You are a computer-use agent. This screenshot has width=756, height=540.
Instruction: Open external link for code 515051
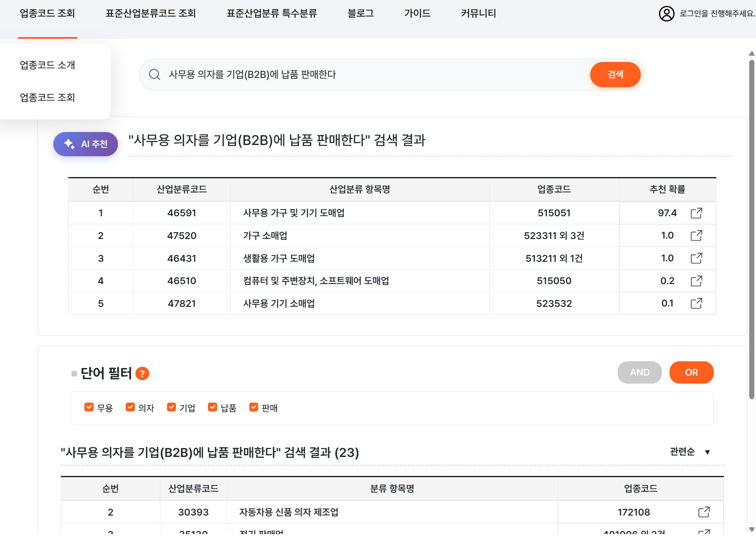(x=697, y=213)
